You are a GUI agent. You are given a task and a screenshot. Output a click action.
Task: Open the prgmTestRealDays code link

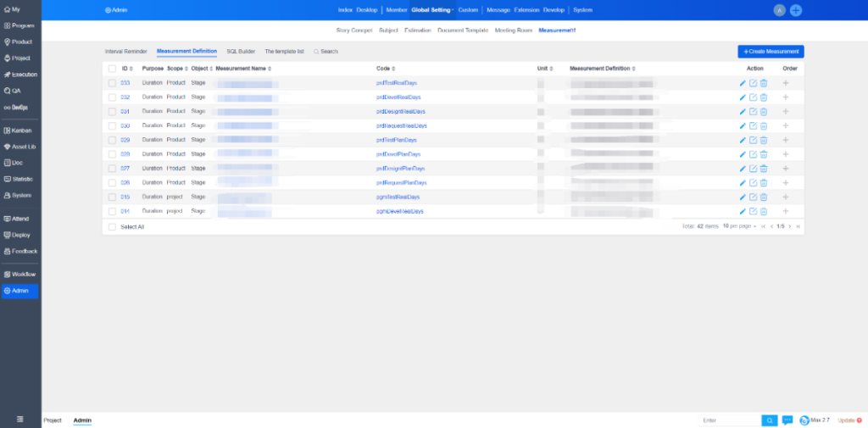click(398, 197)
